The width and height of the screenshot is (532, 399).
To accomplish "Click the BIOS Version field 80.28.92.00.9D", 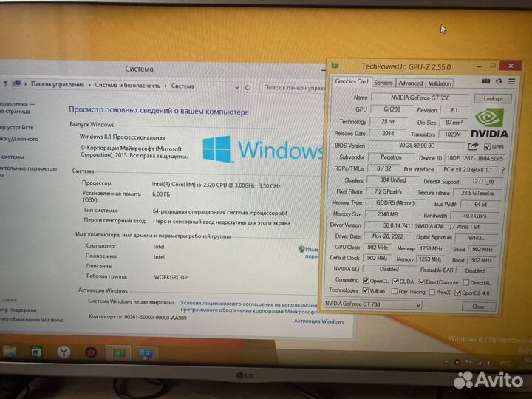I will click(x=417, y=146).
